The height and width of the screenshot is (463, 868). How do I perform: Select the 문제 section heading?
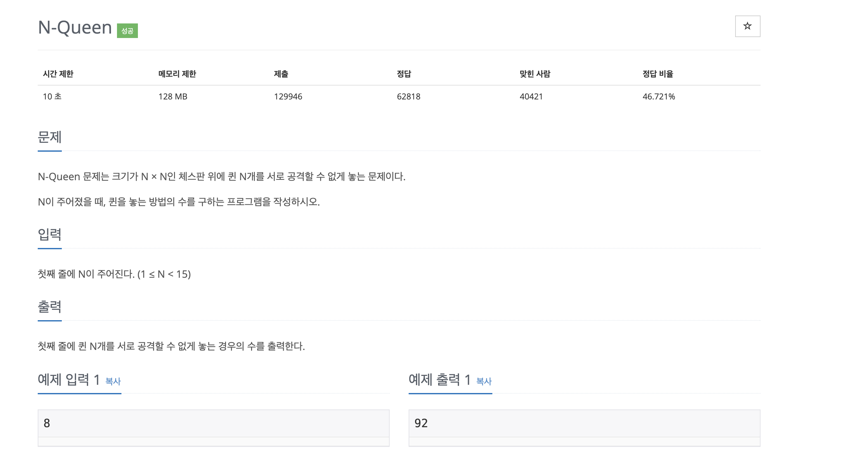point(49,137)
